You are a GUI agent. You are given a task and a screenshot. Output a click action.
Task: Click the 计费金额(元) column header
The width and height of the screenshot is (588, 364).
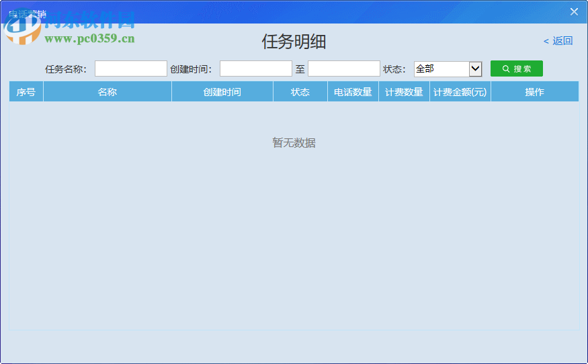460,92
